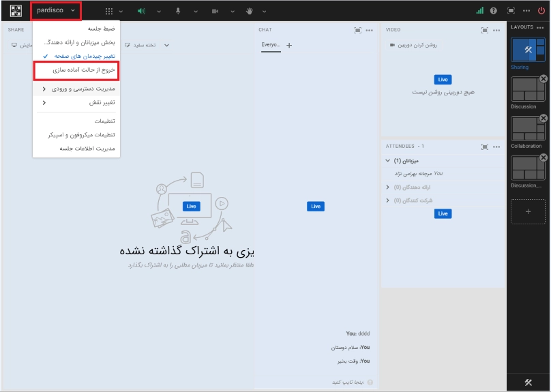
Task: Click the تخته سفید whiteboard button
Action: pos(140,45)
